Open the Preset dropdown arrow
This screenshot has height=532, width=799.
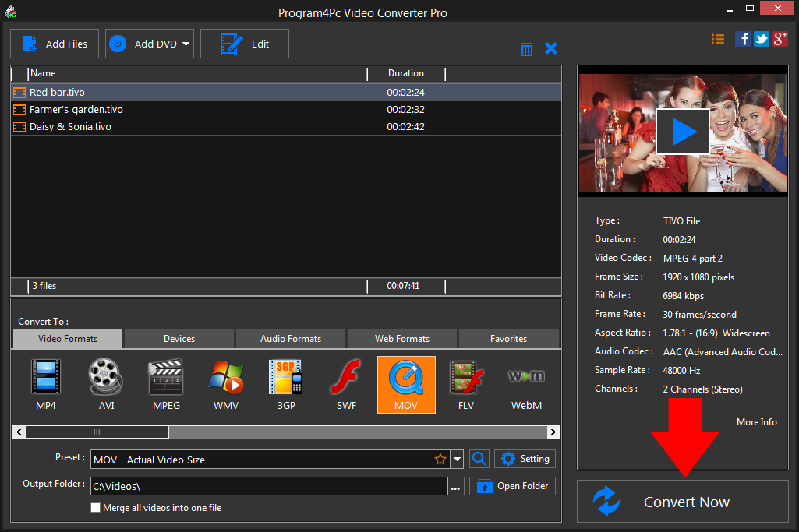coord(457,460)
